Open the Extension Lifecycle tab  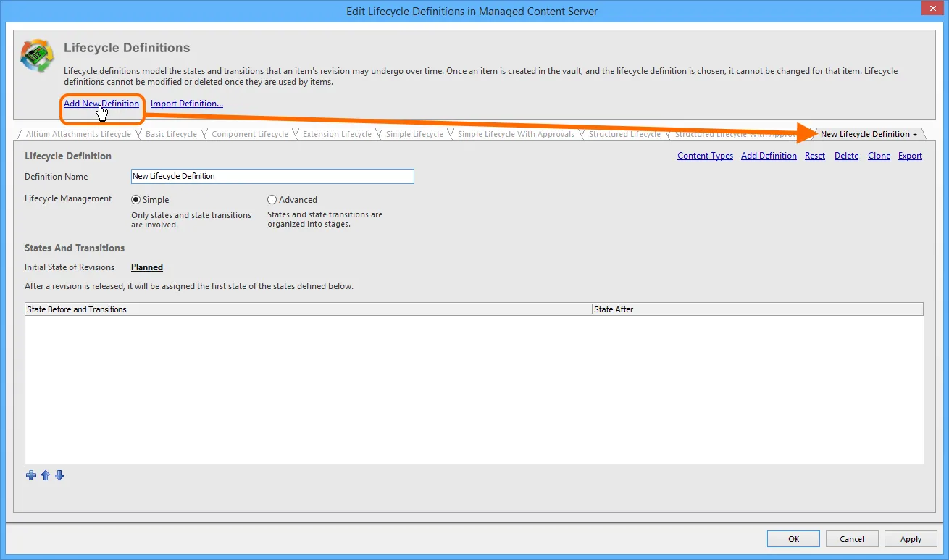click(x=337, y=134)
